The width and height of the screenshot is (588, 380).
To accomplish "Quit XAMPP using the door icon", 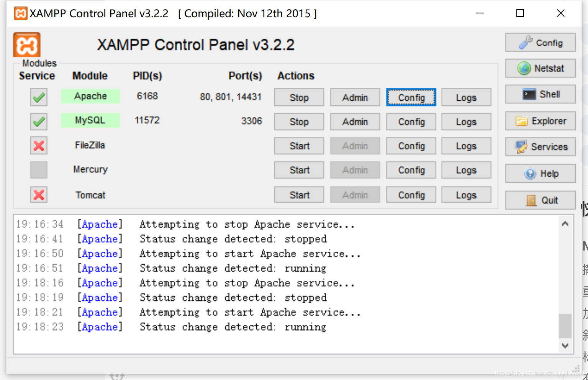I will 540,200.
